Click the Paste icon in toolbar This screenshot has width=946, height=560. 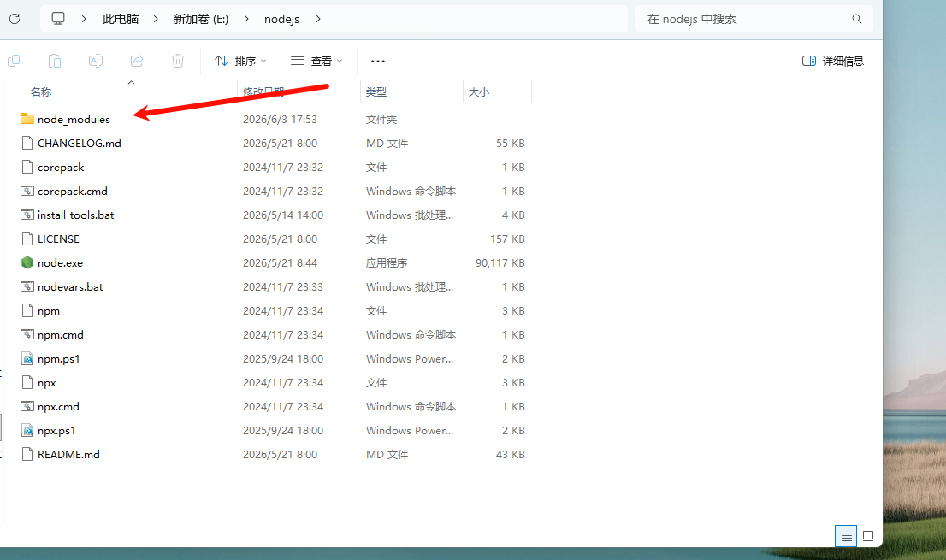55,61
